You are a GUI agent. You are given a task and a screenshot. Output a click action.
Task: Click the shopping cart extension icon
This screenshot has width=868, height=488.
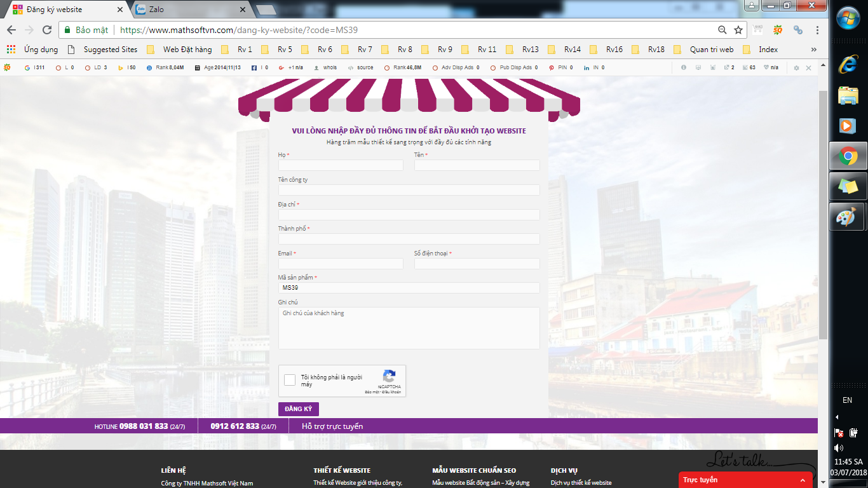tap(757, 29)
